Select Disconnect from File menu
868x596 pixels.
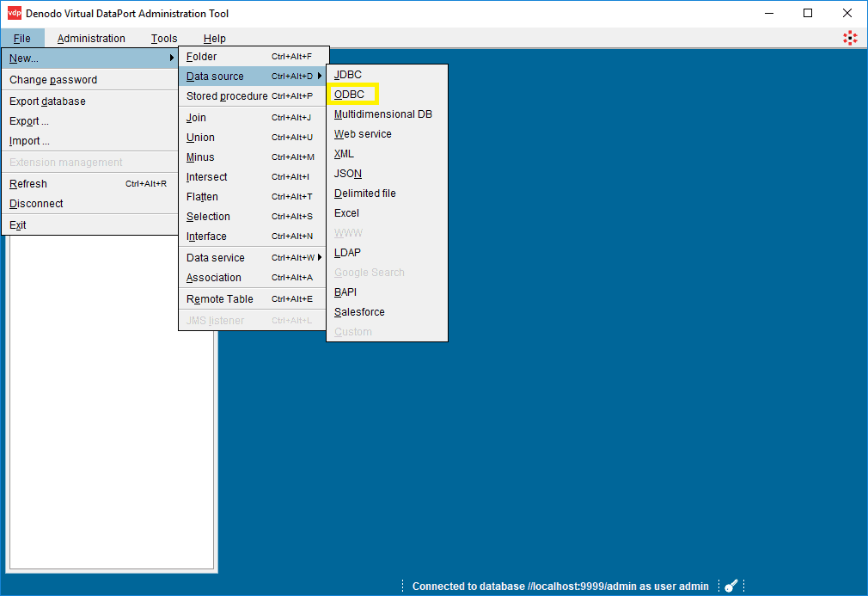(x=89, y=204)
